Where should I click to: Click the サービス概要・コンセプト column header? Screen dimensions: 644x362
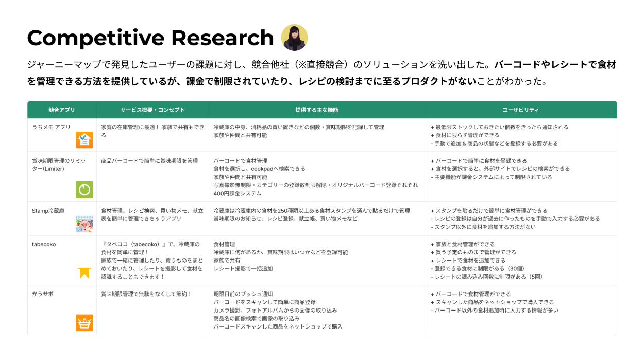152,110
